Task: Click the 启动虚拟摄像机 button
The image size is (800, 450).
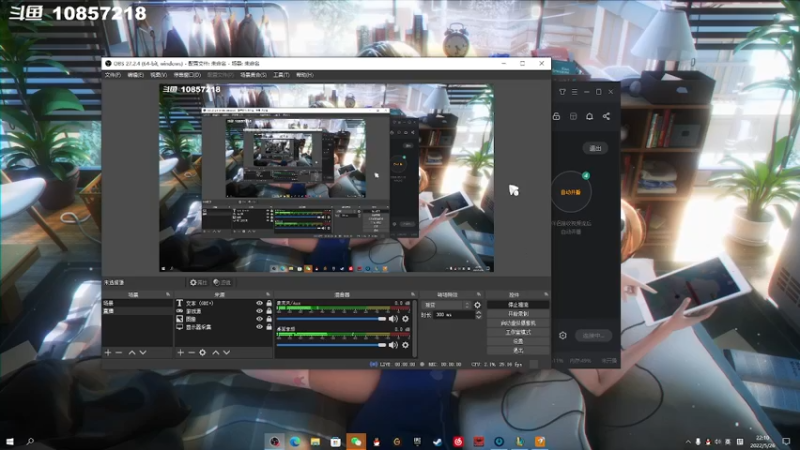Action: point(518,323)
